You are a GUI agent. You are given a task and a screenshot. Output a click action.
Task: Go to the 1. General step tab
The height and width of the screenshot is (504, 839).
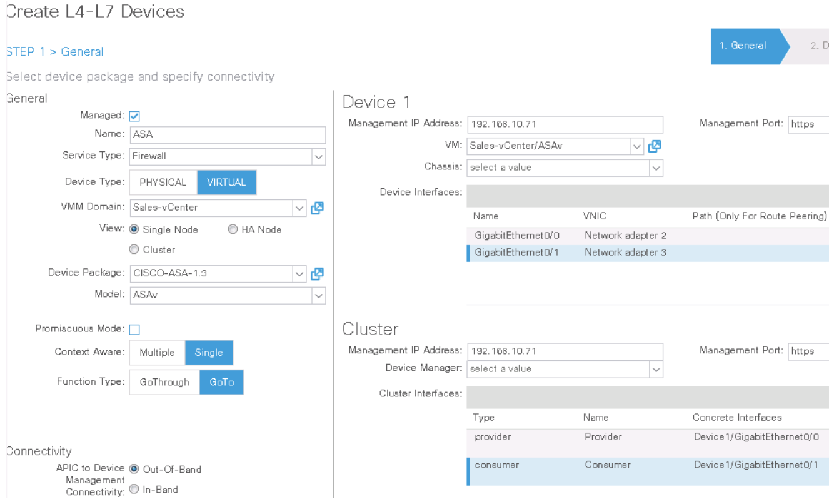744,46
